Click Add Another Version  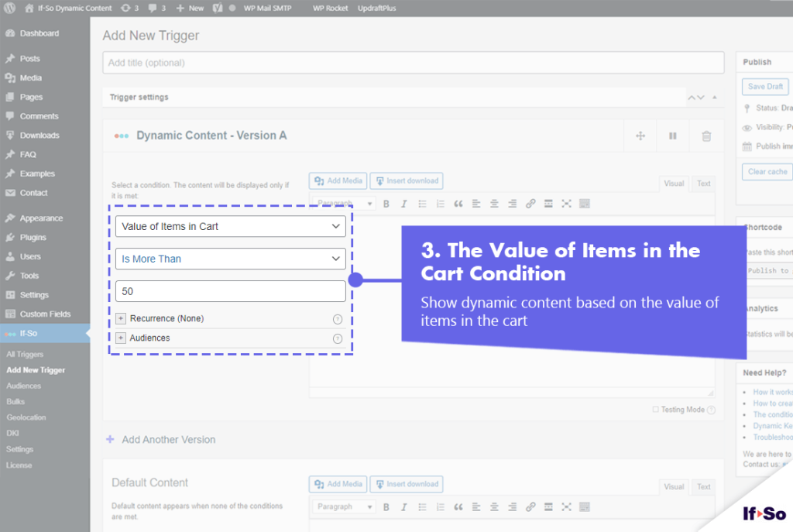point(161,440)
